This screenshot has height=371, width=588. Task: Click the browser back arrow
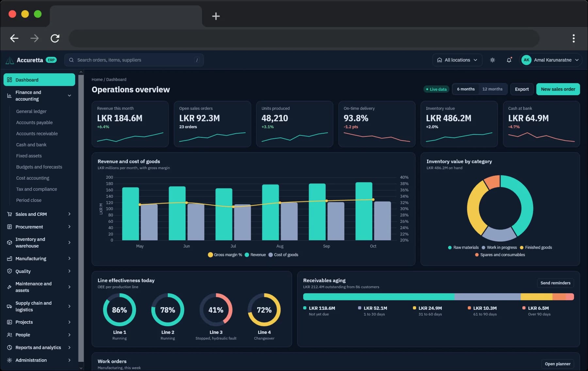coord(14,39)
